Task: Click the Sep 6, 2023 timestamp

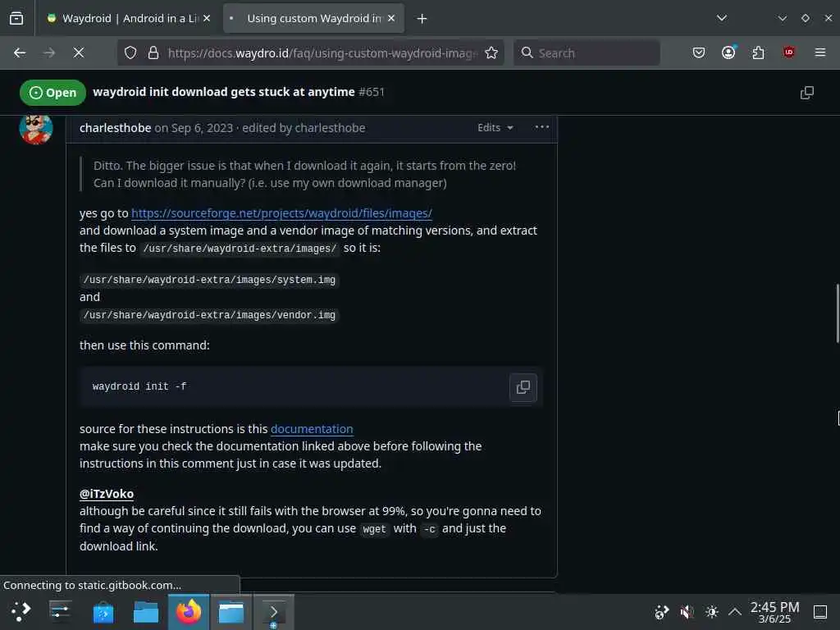Action: tap(202, 128)
